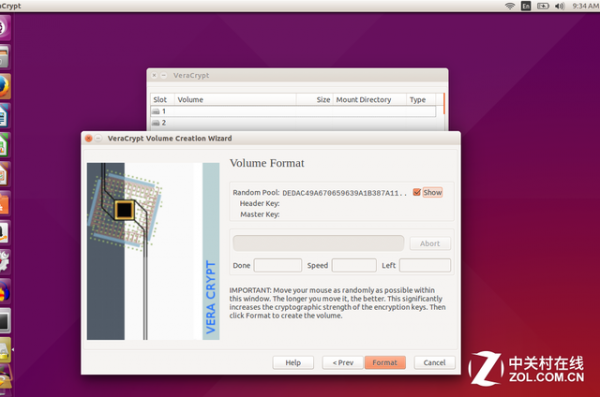Image resolution: width=600 pixels, height=397 pixels.
Task: Click the format progress bar
Action: (x=318, y=243)
